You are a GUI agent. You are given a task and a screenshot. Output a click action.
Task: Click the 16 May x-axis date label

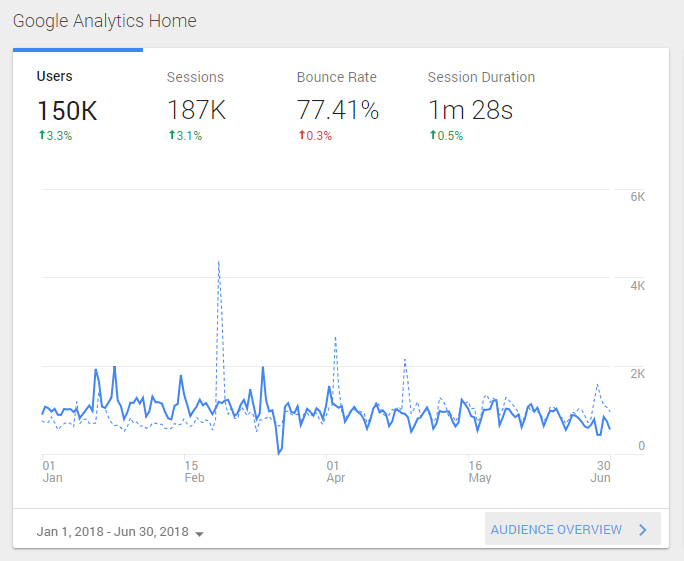(480, 471)
